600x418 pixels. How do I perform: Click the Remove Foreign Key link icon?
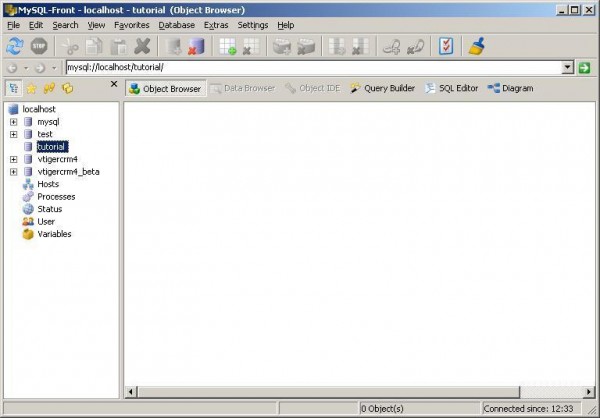416,47
